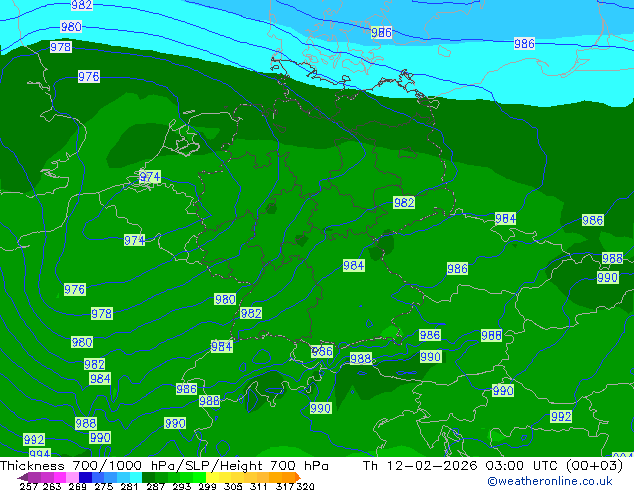The height and width of the screenshot is (490, 634).
Task: Select the dark navy blue legend swatch
Action: coord(85,477)
